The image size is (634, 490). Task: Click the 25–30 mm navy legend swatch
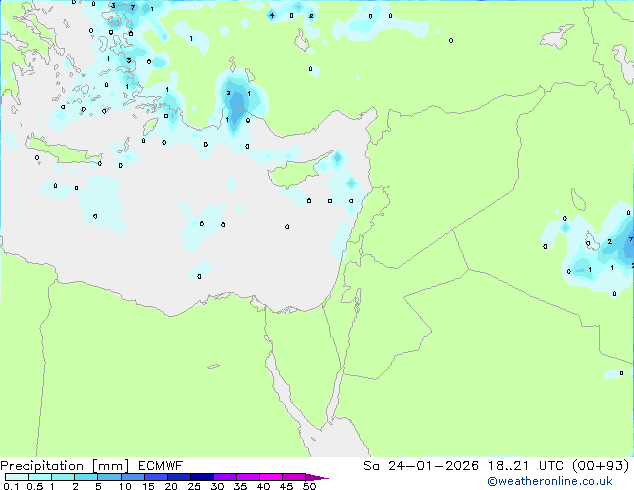(202, 477)
